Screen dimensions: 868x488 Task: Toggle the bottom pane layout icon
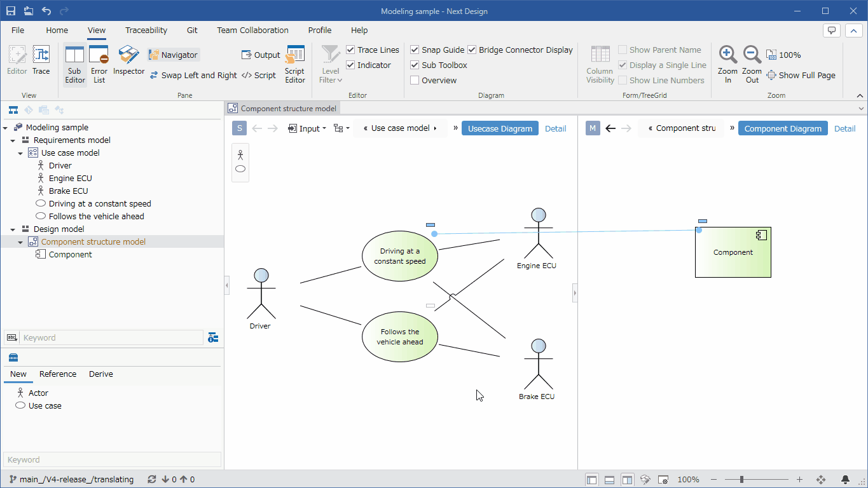[x=609, y=480]
